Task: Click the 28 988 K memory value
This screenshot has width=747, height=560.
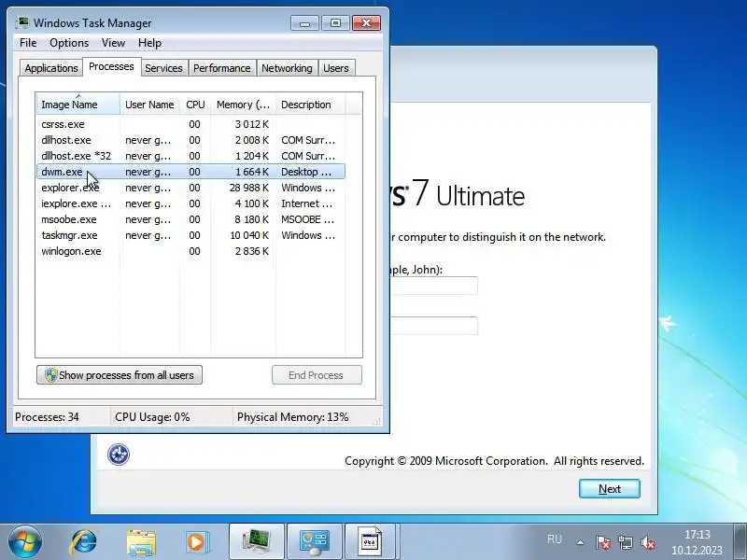Action: (249, 188)
